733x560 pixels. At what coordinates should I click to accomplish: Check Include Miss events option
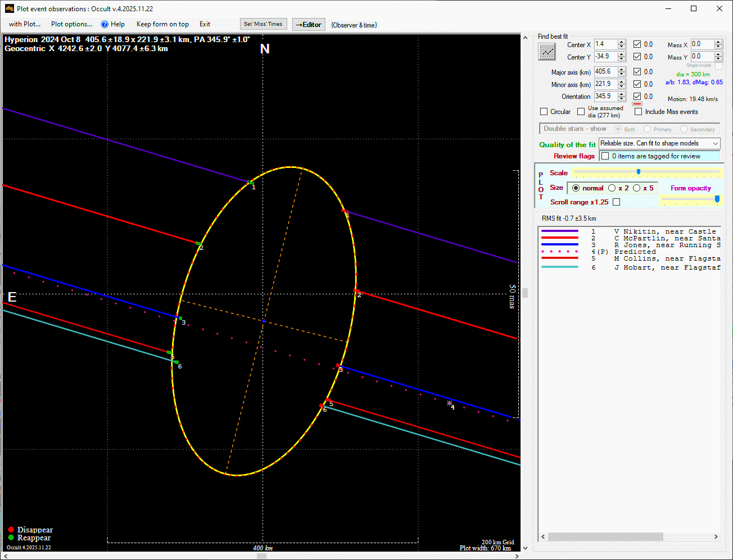(x=638, y=112)
